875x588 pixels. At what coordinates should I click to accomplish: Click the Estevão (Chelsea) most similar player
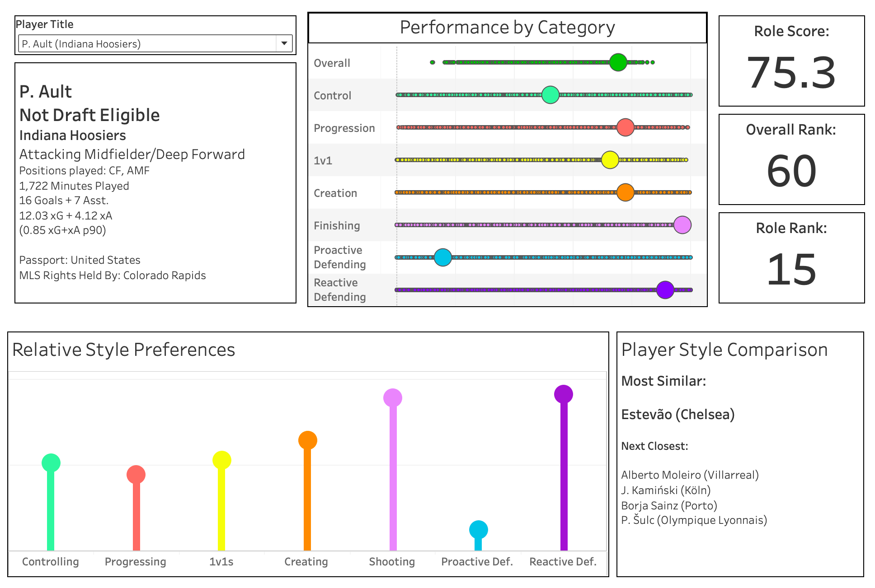pos(677,414)
